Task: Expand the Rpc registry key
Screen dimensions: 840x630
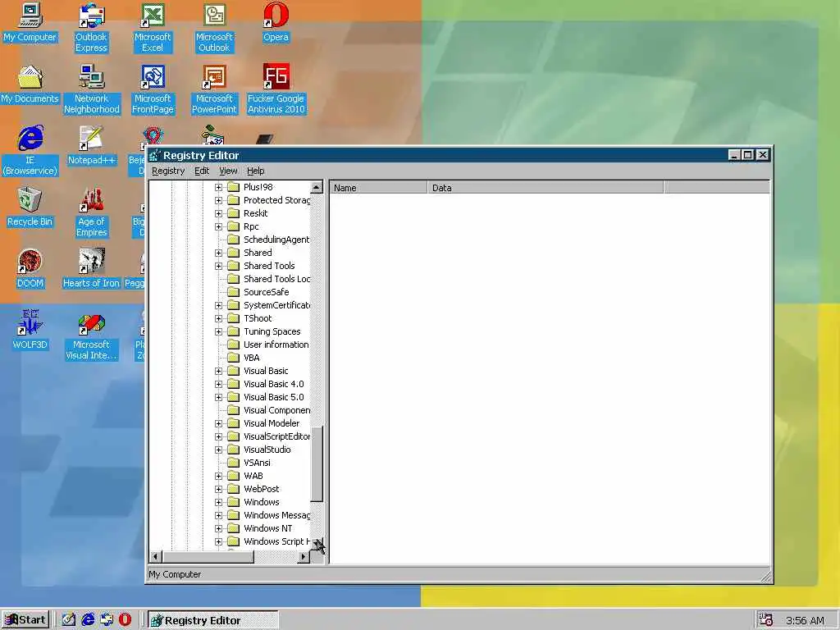Action: [x=218, y=226]
